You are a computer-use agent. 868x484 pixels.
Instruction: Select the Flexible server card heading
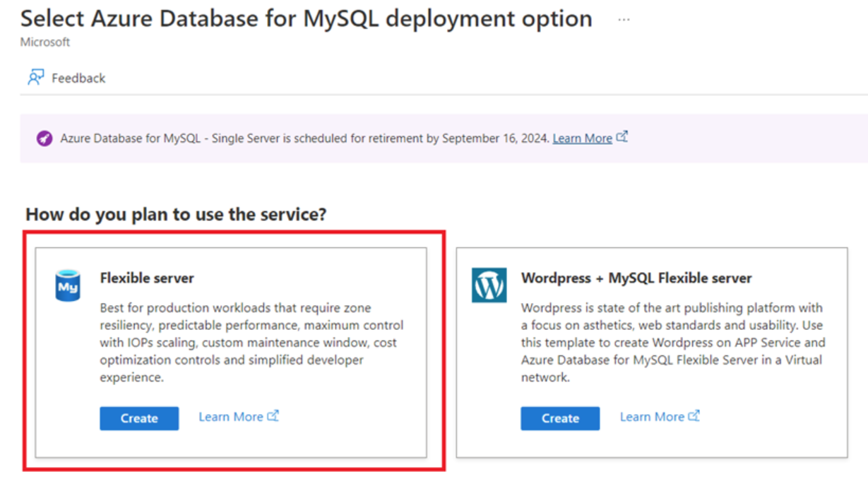click(x=147, y=278)
